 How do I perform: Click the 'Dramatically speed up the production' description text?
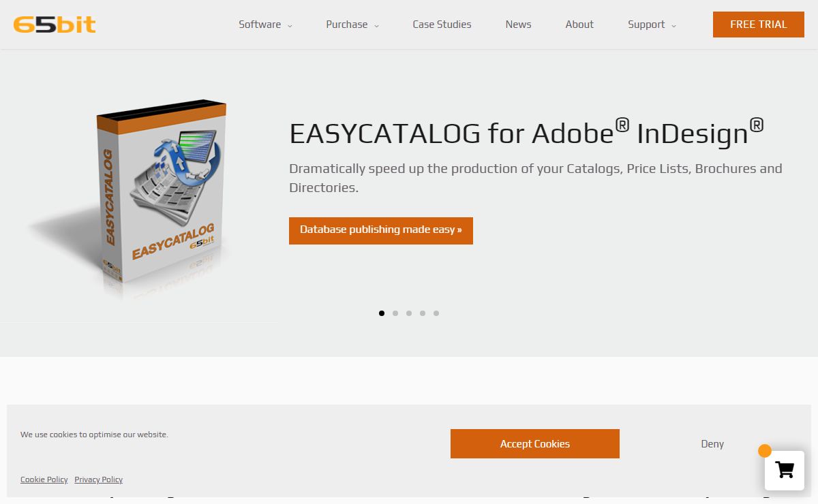[536, 178]
